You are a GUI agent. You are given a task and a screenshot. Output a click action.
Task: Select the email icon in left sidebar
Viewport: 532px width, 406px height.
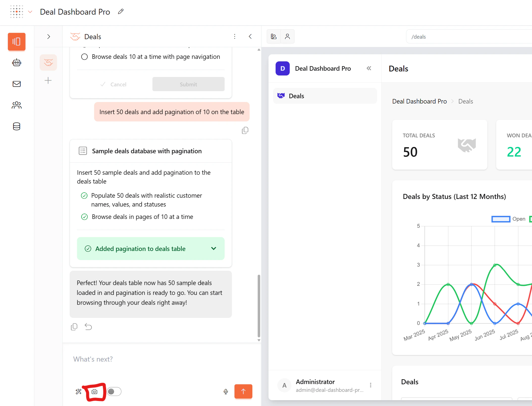(16, 84)
